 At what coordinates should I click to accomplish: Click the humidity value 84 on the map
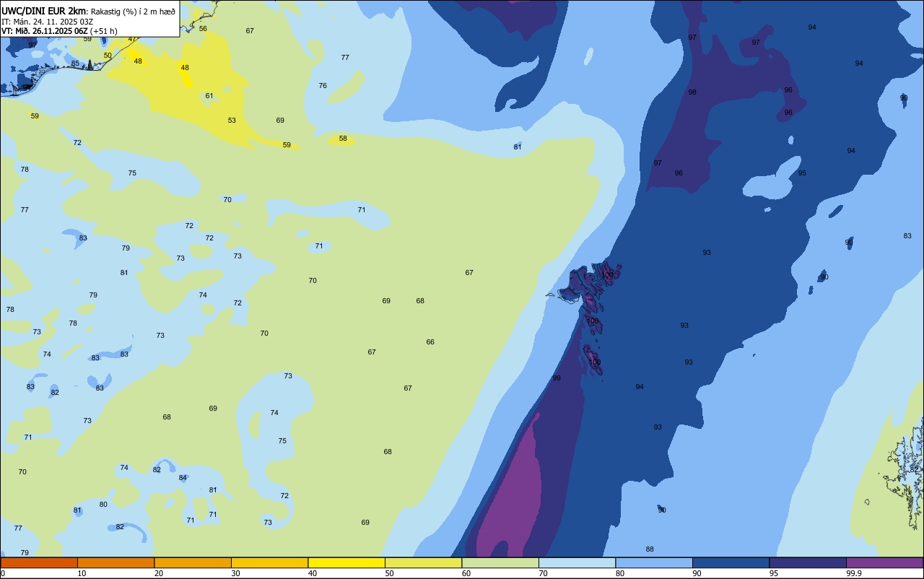183,478
